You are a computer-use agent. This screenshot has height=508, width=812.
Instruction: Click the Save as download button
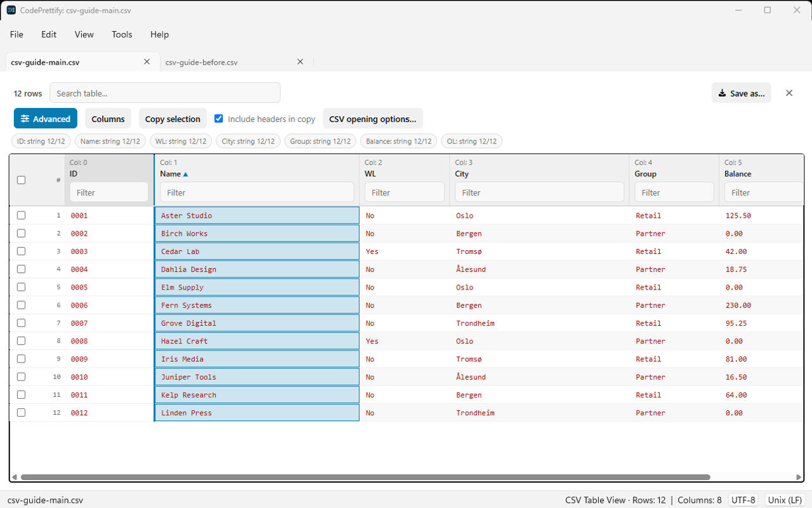click(742, 93)
